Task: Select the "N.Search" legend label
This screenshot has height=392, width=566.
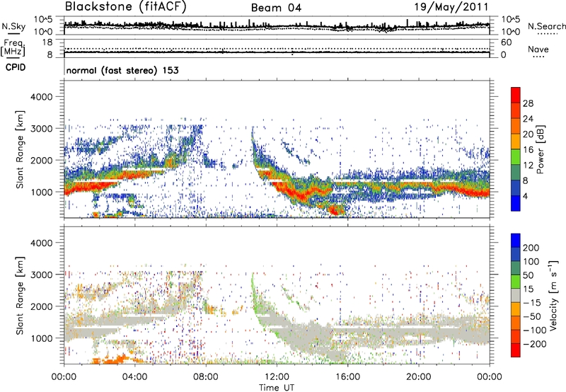Action: tap(546, 26)
